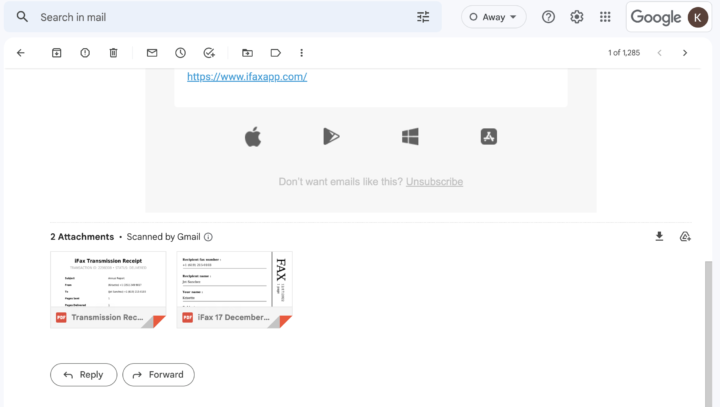Open the Google apps grid
This screenshot has height=407, width=720.
[x=605, y=17]
